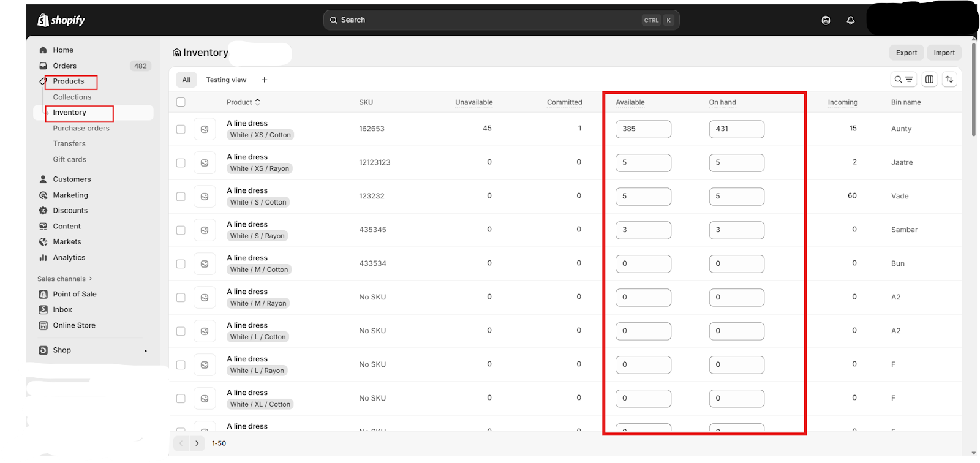Open Transfers submenu item
The height and width of the screenshot is (463, 980).
69,144
